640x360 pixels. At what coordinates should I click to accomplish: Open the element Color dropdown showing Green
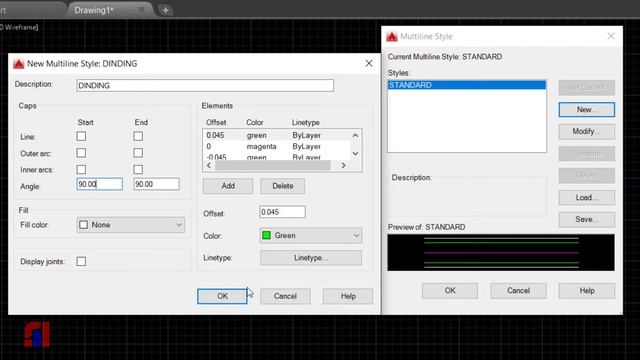(x=311, y=236)
